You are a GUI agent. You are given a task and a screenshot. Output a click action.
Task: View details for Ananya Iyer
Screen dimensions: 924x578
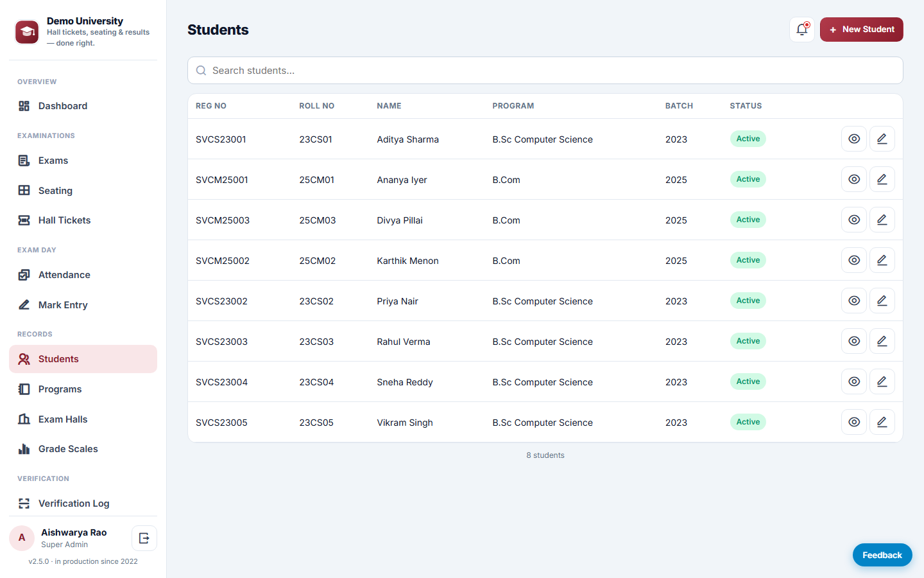click(854, 179)
